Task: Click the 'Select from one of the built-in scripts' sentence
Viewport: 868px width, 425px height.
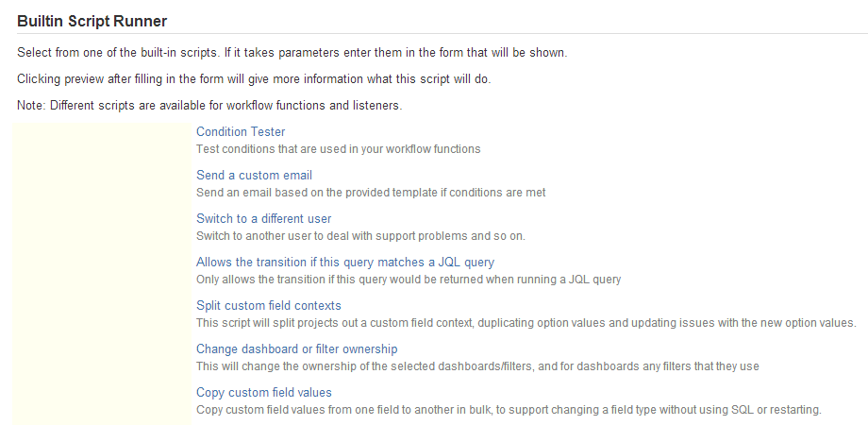Action: [306, 51]
